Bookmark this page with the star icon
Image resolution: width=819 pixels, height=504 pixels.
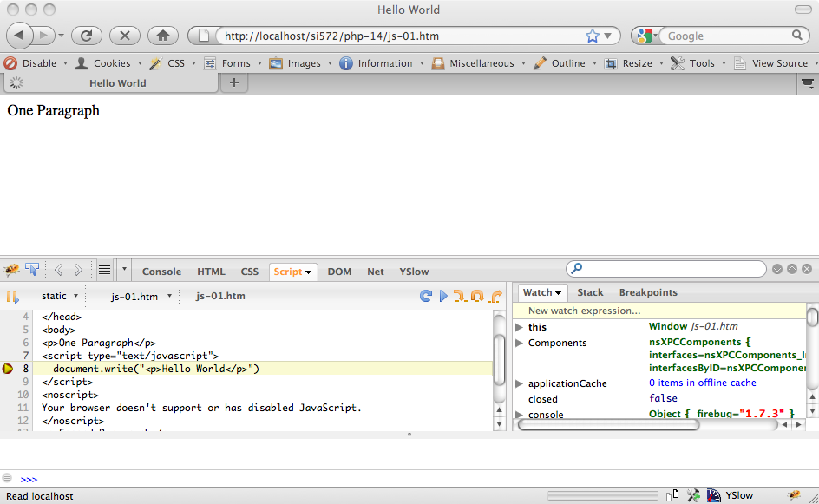(x=592, y=36)
